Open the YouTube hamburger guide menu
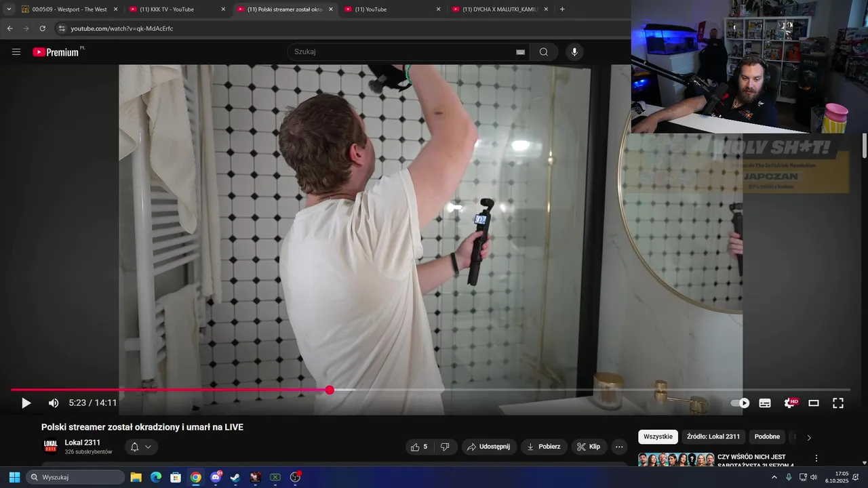The image size is (868, 488). click(16, 52)
